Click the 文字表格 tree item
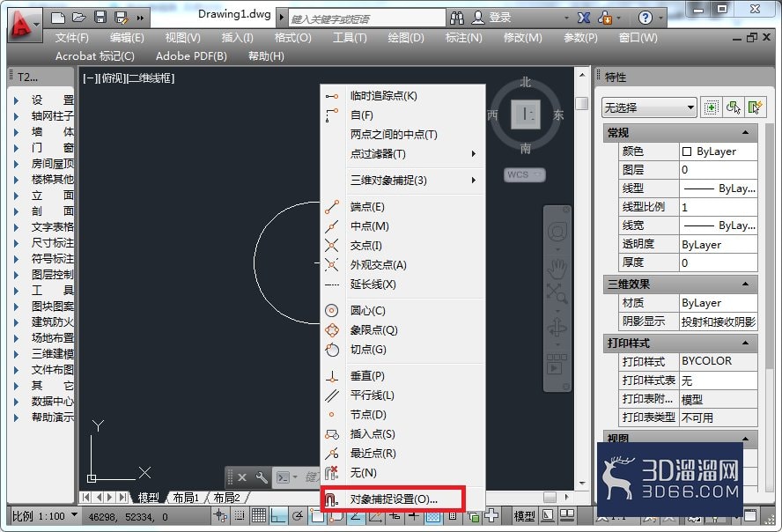The width and height of the screenshot is (782, 532). pyautogui.click(x=52, y=227)
